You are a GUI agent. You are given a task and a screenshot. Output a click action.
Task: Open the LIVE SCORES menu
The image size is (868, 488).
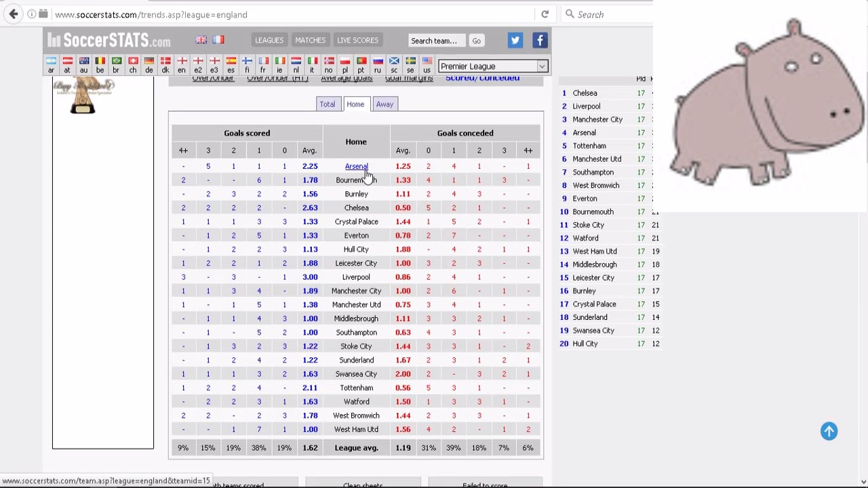click(x=357, y=40)
